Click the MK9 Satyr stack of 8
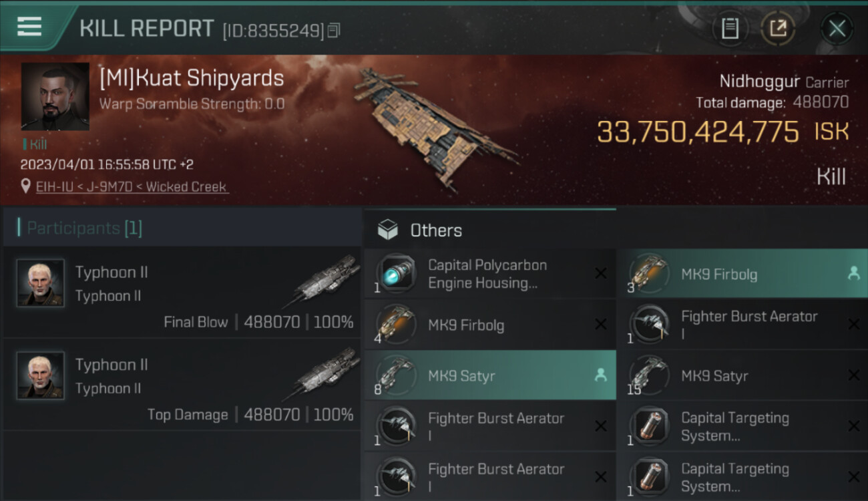The height and width of the screenshot is (501, 868). pyautogui.click(x=461, y=376)
